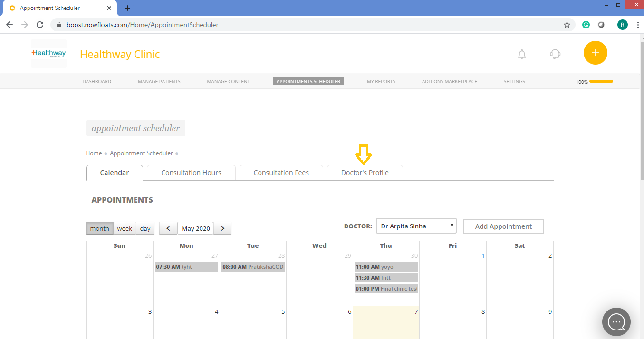Open the Doctor dropdown Dr Arpita Sinha
Viewport: 644px width, 339px height.
416,226
